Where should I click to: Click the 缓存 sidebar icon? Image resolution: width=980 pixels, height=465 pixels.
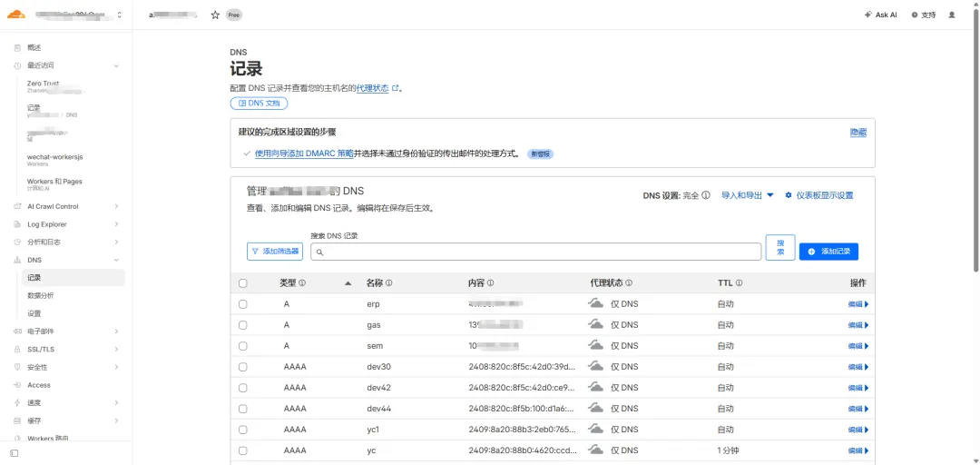click(x=17, y=420)
